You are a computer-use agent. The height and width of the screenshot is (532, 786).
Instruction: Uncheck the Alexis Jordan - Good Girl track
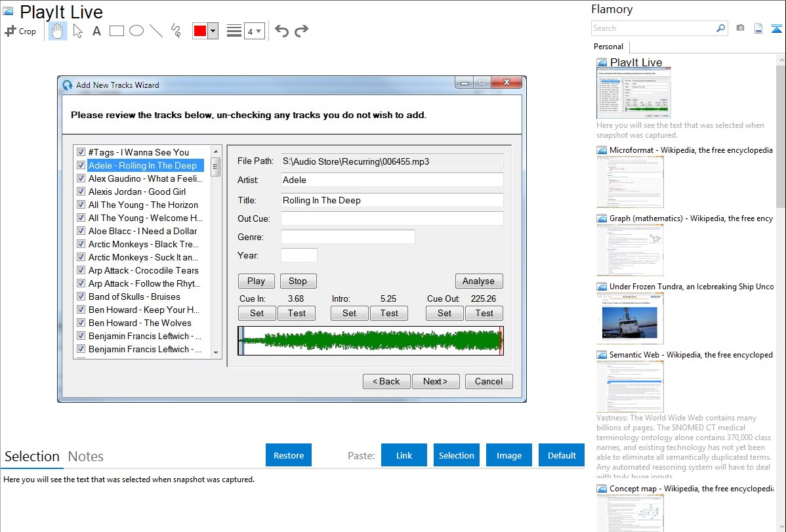pos(81,192)
